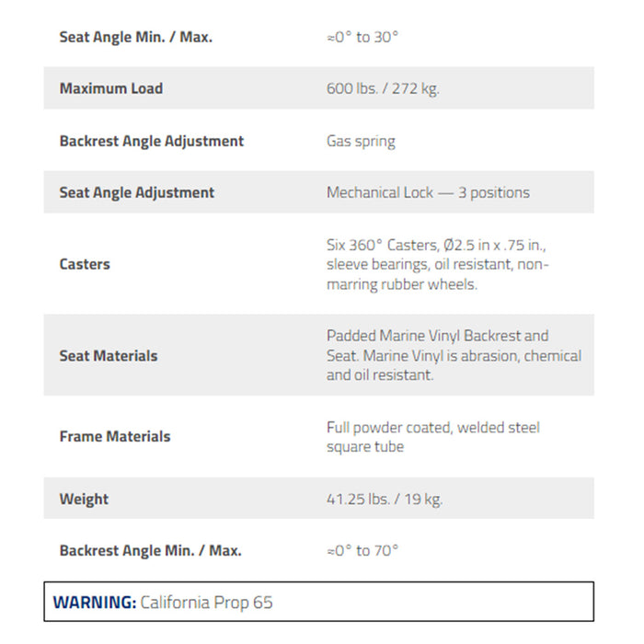Select the Weight row label
This screenshot has width=644, height=644.
click(84, 499)
